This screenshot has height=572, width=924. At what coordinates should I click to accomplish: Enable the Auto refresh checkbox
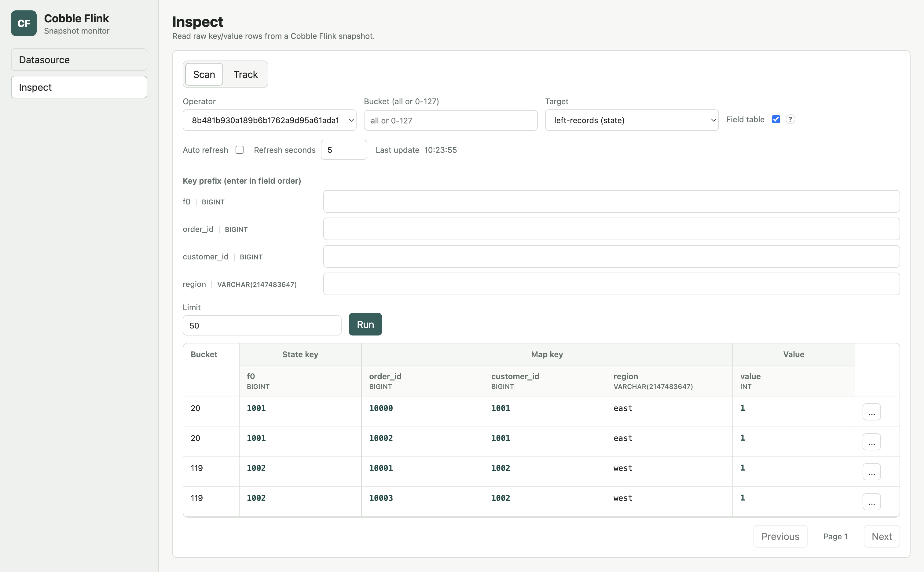[240, 150]
